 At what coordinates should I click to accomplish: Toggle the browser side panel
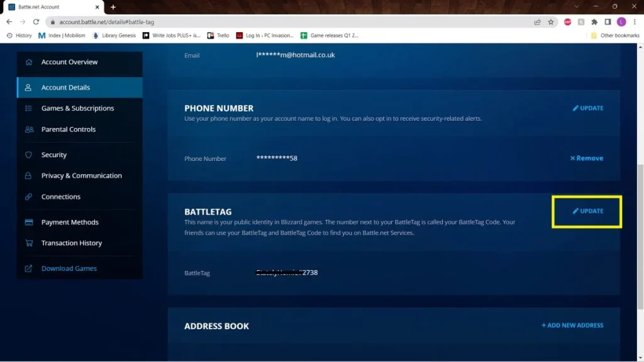pyautogui.click(x=608, y=22)
